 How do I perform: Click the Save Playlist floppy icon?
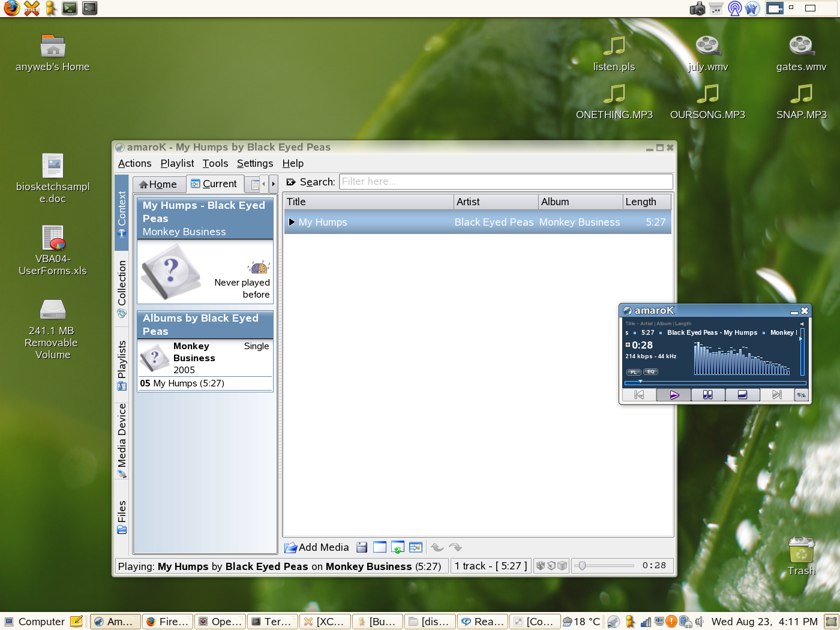362,547
